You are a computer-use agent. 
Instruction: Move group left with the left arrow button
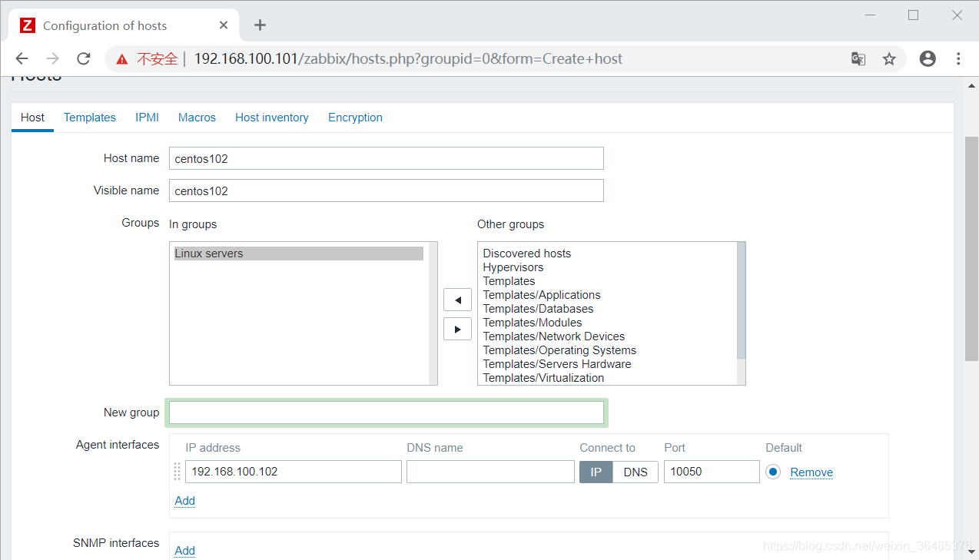click(x=457, y=300)
